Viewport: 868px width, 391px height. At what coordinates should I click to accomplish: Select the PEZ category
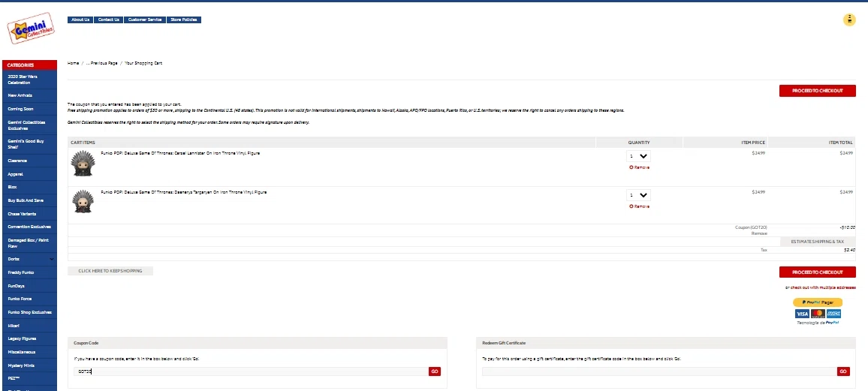coord(29,379)
